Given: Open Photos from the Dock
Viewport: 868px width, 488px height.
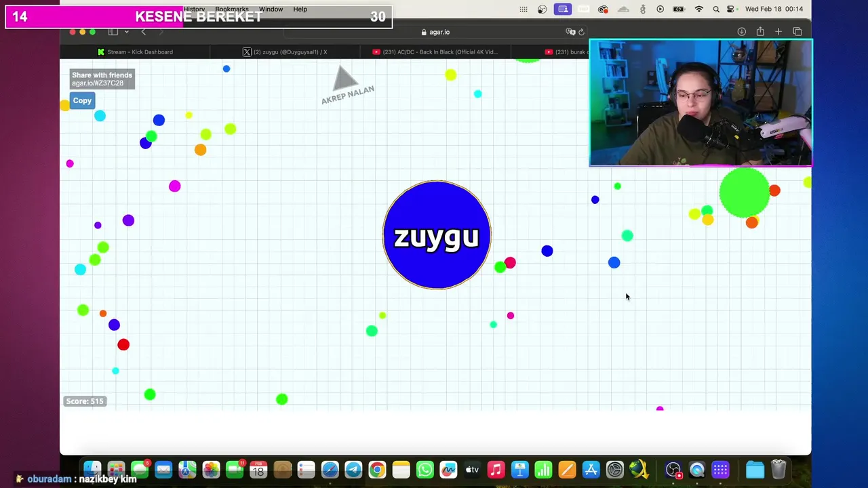Looking at the screenshot, I should pyautogui.click(x=211, y=469).
